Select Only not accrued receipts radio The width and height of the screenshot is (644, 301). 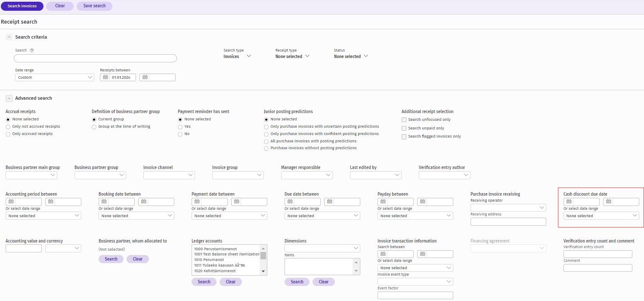pyautogui.click(x=8, y=127)
